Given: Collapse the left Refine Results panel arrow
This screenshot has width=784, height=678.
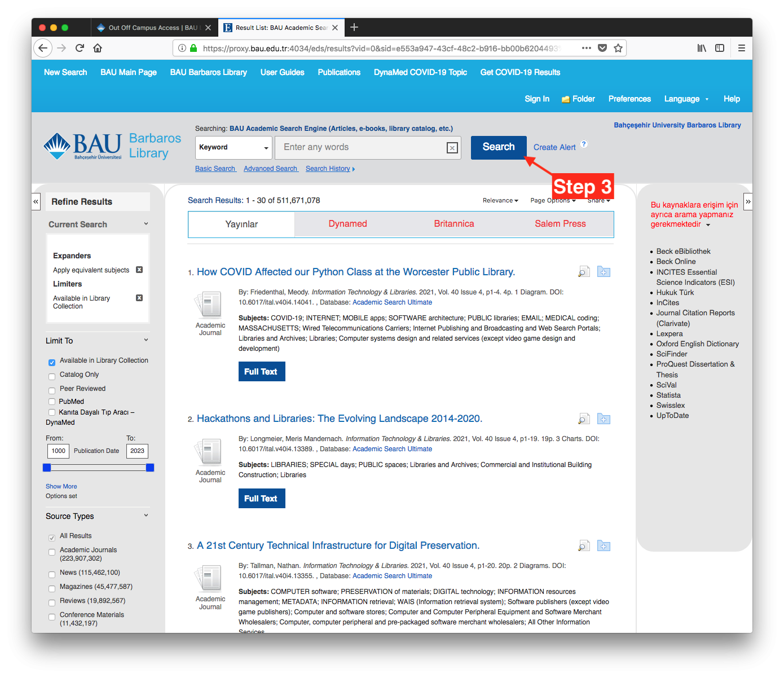Looking at the screenshot, I should click(36, 201).
